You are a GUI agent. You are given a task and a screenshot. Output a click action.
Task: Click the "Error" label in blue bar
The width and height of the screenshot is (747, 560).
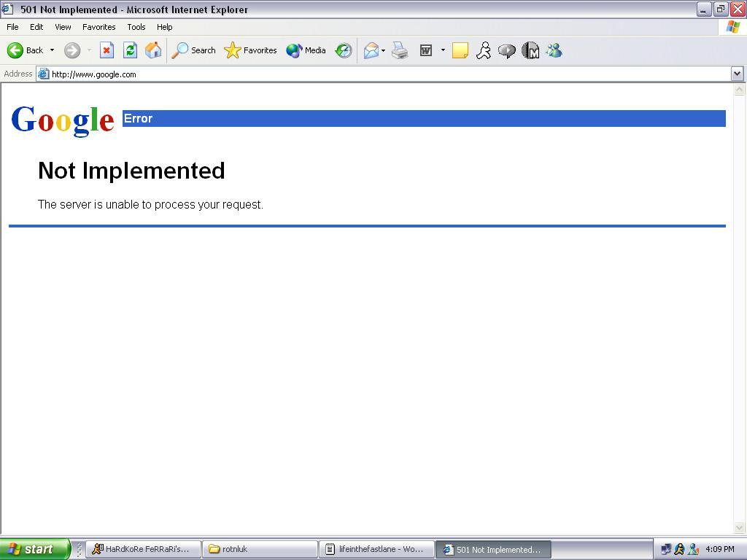coord(138,118)
